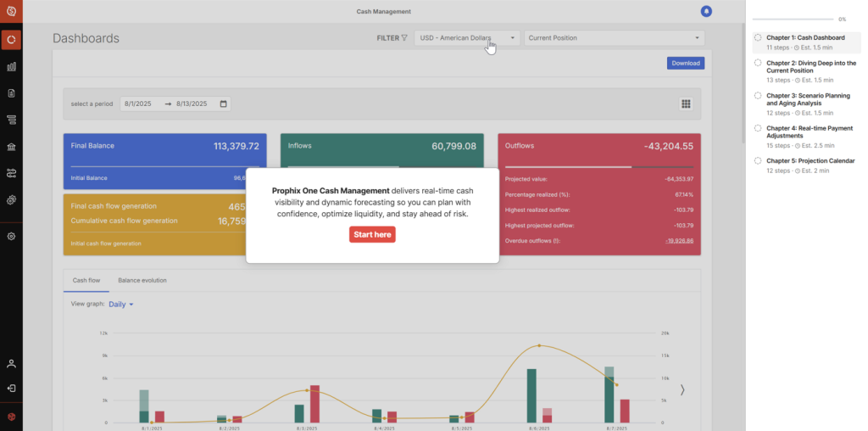Click the Start here button
Image resolution: width=868 pixels, height=431 pixels.
[x=372, y=234]
